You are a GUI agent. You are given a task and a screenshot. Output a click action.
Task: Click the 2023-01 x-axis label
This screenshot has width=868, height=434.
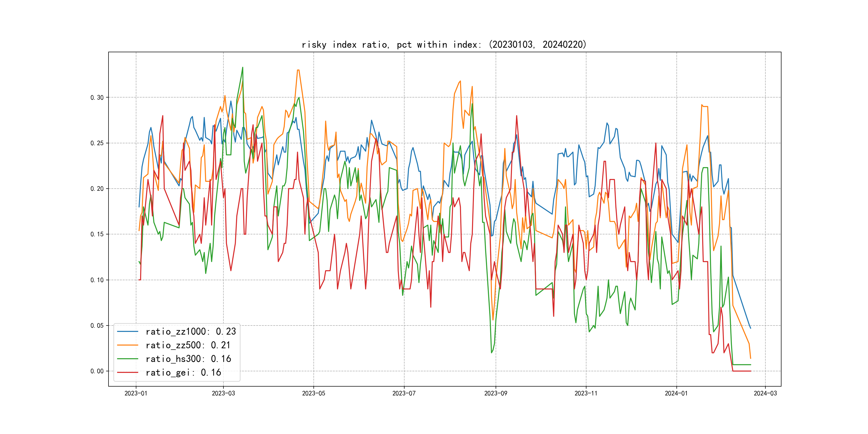[x=136, y=394]
